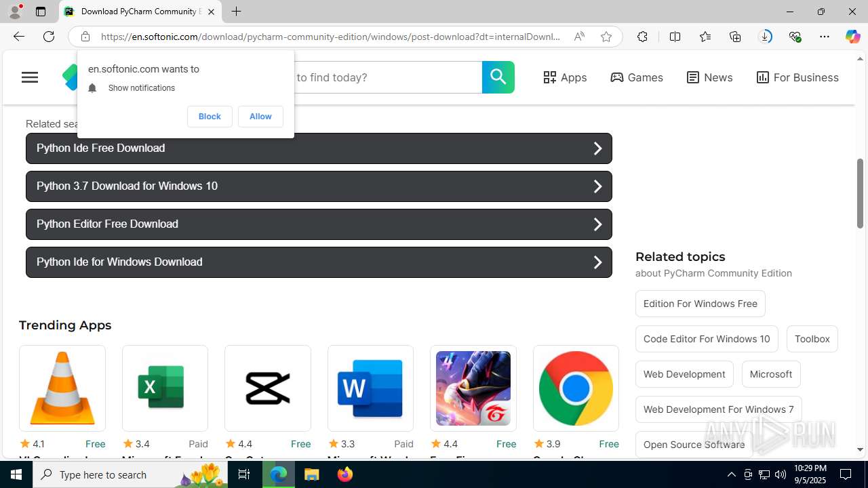Open Read aloud in address bar

click(579, 37)
